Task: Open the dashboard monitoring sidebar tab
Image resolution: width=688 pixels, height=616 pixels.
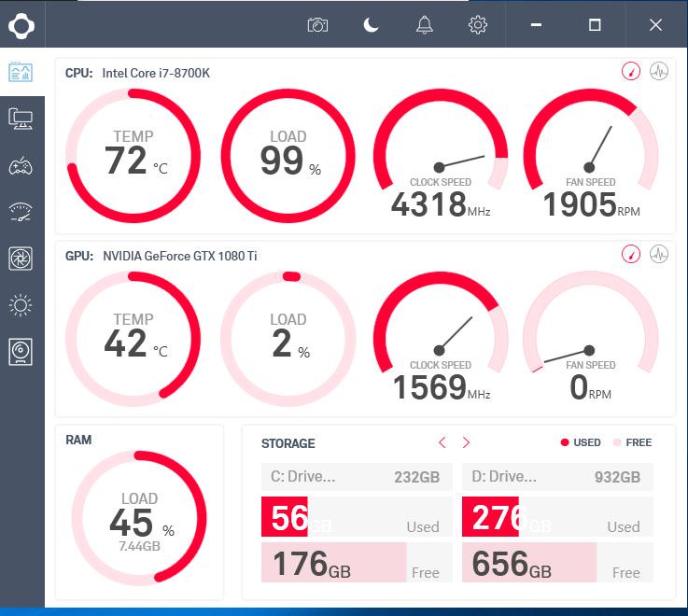Action: (x=21, y=72)
